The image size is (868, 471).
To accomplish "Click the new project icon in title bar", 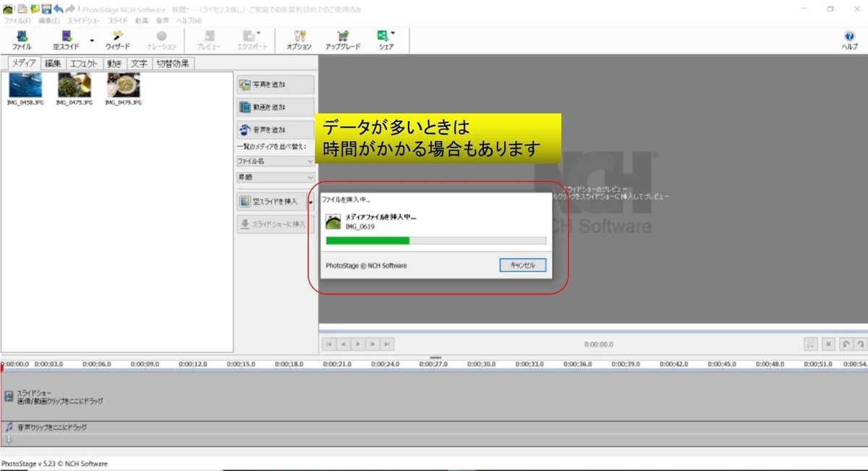I will tap(23, 9).
